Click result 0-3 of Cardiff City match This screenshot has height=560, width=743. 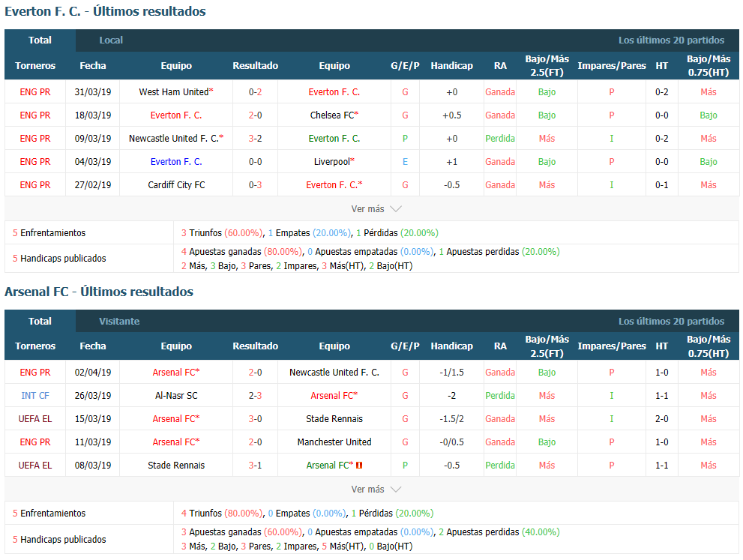(256, 184)
